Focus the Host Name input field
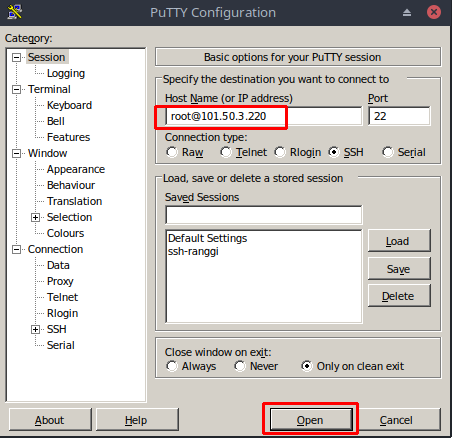The width and height of the screenshot is (452, 443). (264, 116)
